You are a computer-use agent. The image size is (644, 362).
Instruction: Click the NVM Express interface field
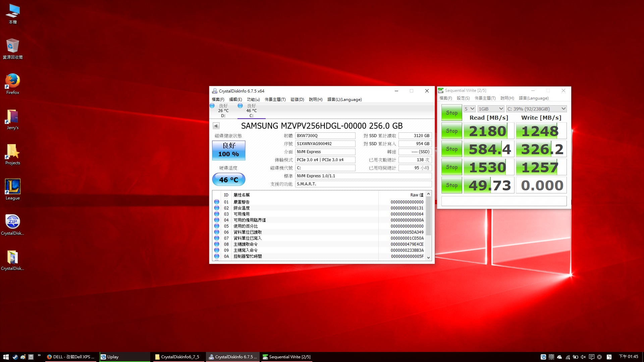(325, 152)
